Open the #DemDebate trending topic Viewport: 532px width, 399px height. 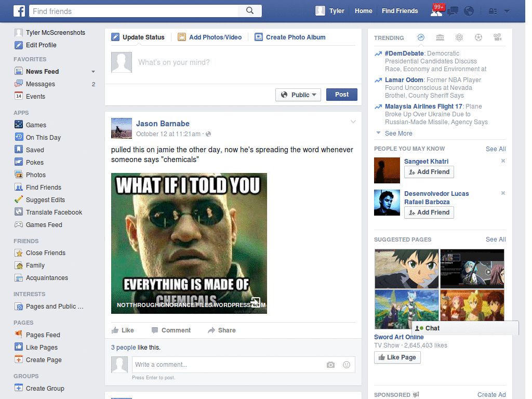404,54
